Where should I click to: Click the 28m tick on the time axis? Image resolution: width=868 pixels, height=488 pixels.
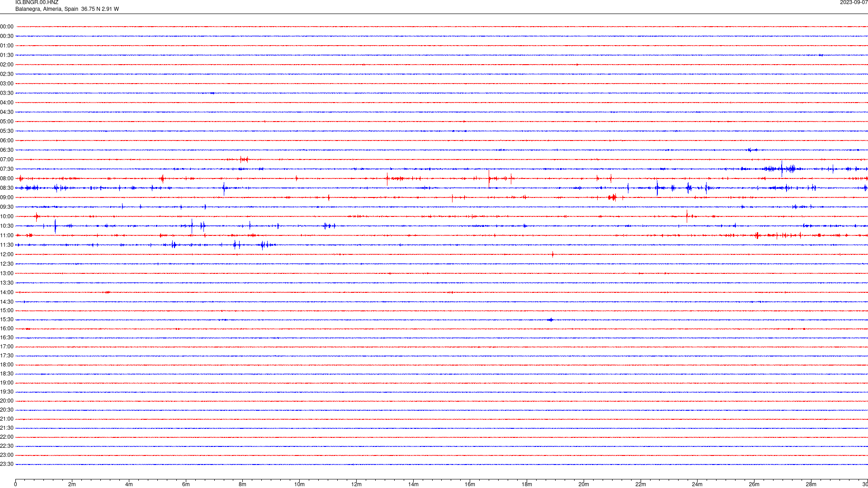(811, 484)
